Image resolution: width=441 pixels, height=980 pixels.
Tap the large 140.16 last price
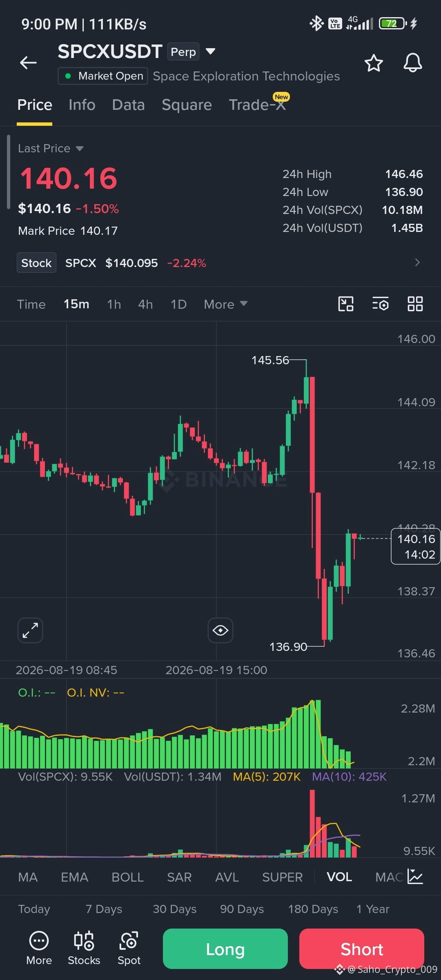coord(69,179)
